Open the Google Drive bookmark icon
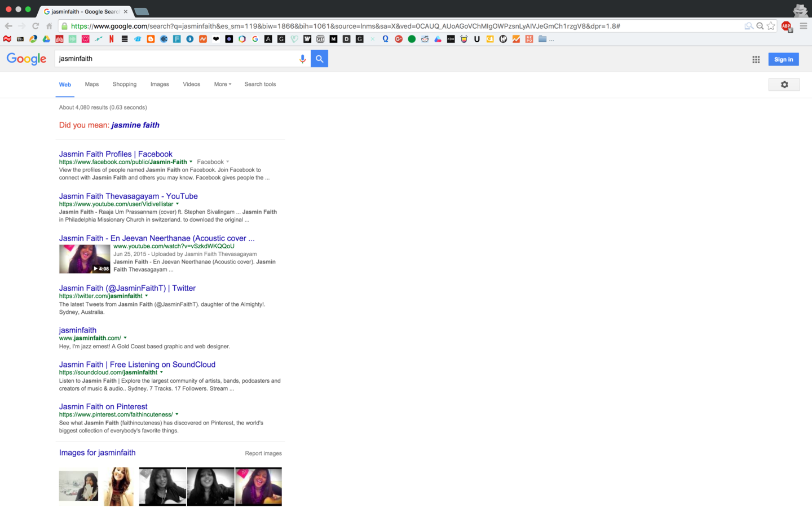812x508 pixels. (x=46, y=39)
